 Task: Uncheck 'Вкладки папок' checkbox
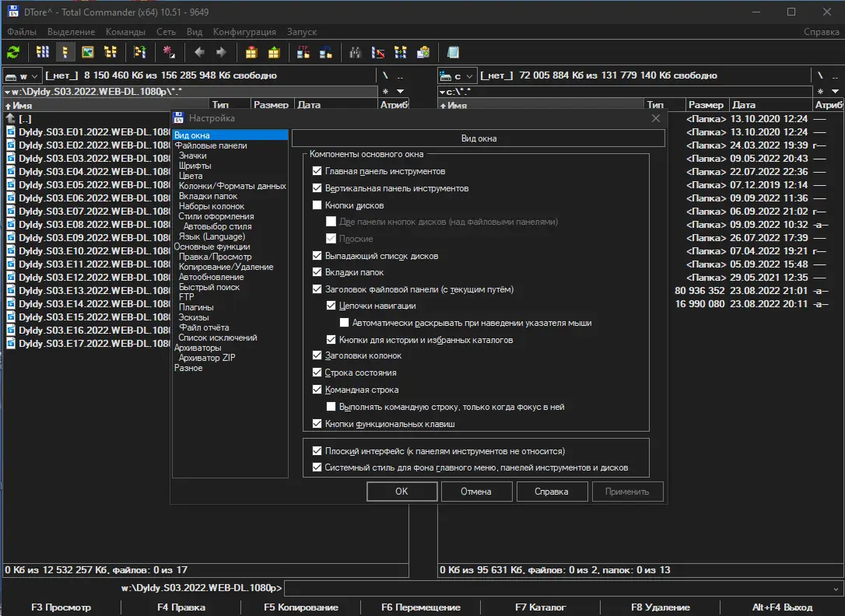[x=317, y=272]
